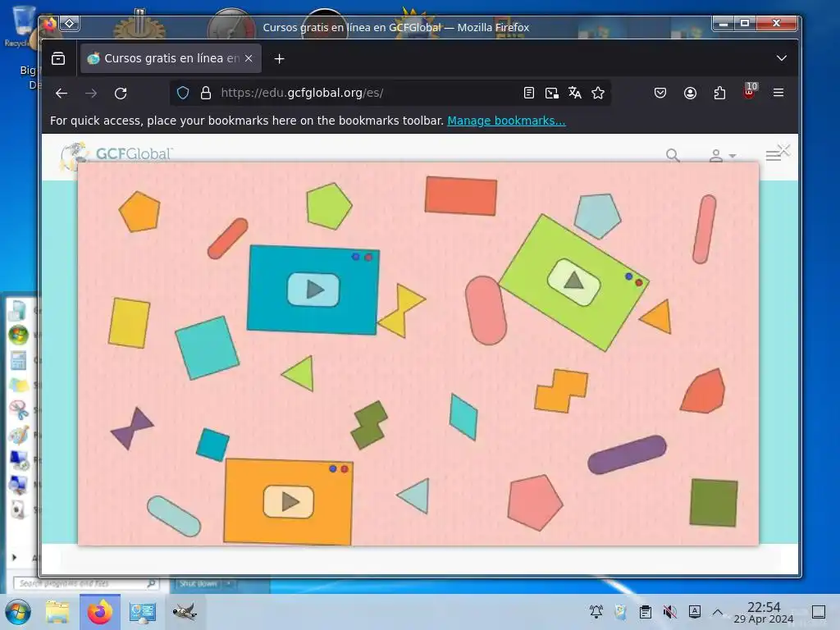Open the clipboard tray icon
This screenshot has height=630, width=840.
coord(645,611)
